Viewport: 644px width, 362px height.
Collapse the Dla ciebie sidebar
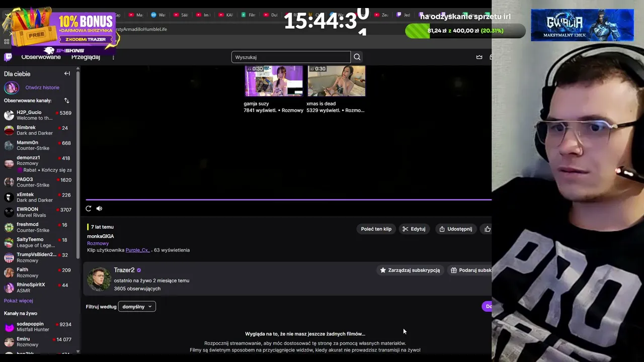(67, 73)
